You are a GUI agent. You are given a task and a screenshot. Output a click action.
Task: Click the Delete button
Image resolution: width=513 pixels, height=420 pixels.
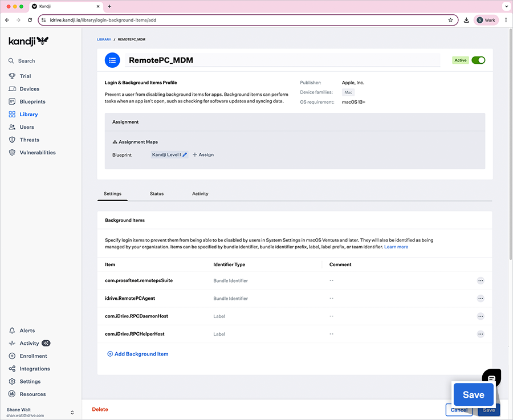(100, 409)
